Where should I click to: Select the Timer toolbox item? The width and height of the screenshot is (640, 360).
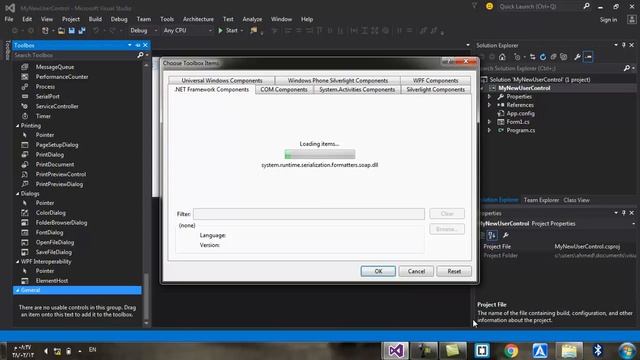pyautogui.click(x=43, y=116)
